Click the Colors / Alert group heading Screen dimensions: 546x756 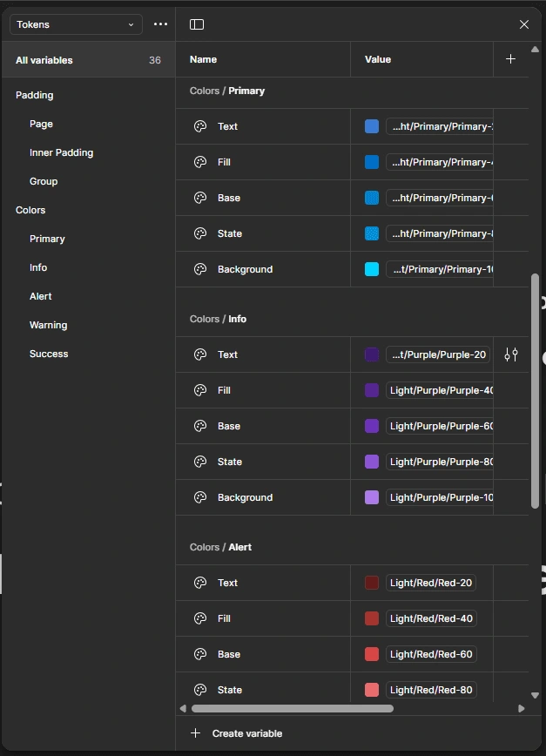(220, 547)
